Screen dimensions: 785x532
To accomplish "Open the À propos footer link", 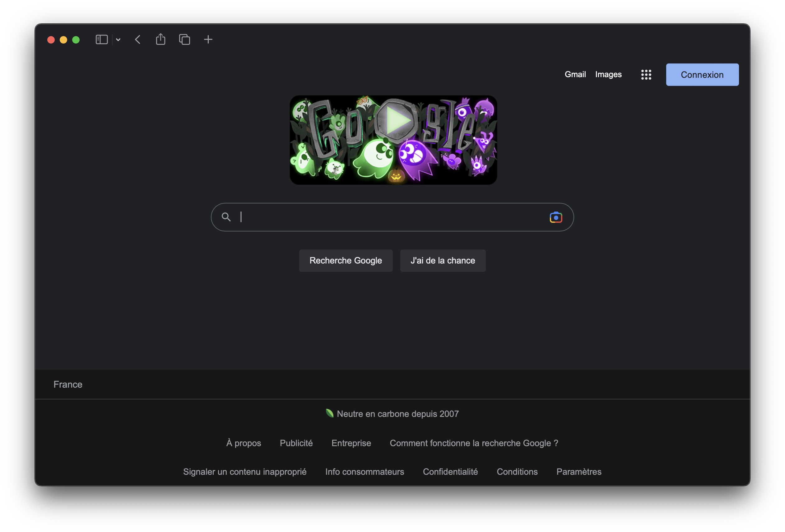I will [x=243, y=443].
